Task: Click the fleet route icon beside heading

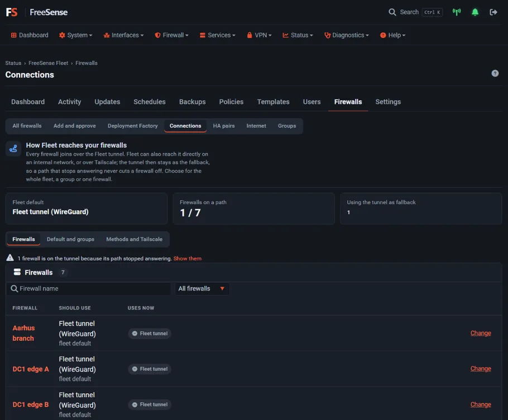Action: (13, 149)
